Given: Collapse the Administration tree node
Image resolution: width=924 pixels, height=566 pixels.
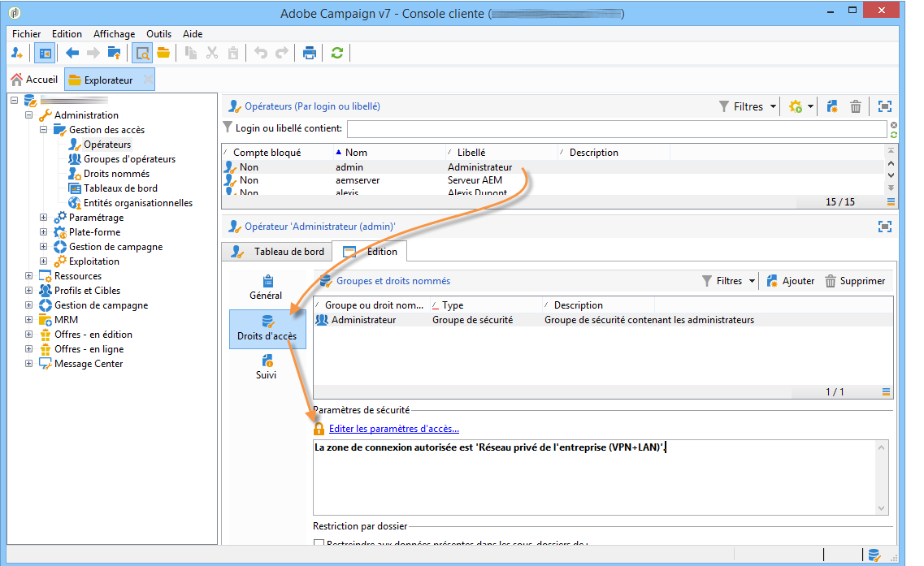Looking at the screenshot, I should coord(29,114).
